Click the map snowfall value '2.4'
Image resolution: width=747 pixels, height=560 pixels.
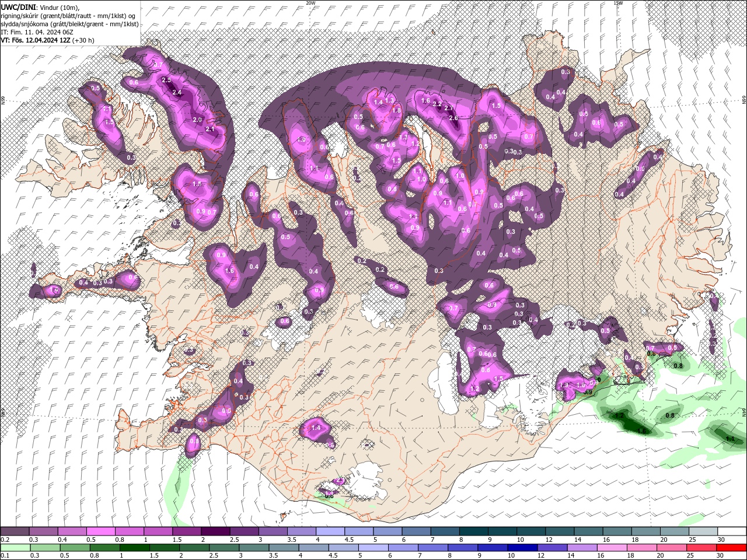[177, 92]
